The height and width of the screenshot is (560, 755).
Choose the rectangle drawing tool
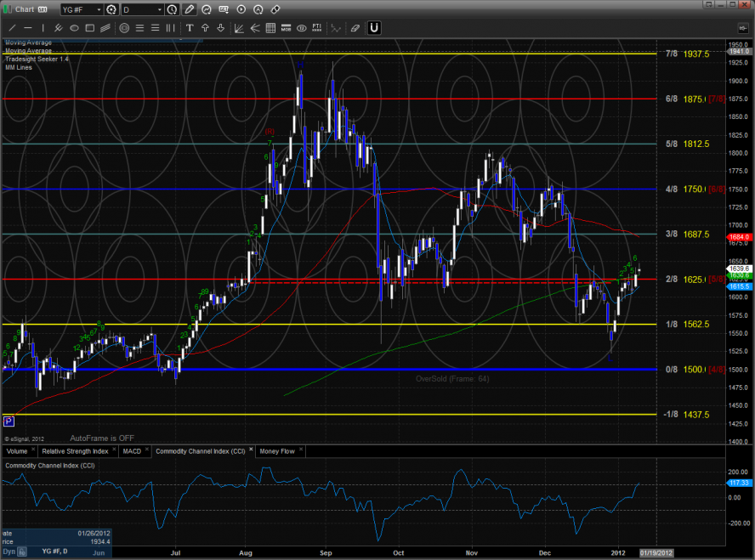89,28
